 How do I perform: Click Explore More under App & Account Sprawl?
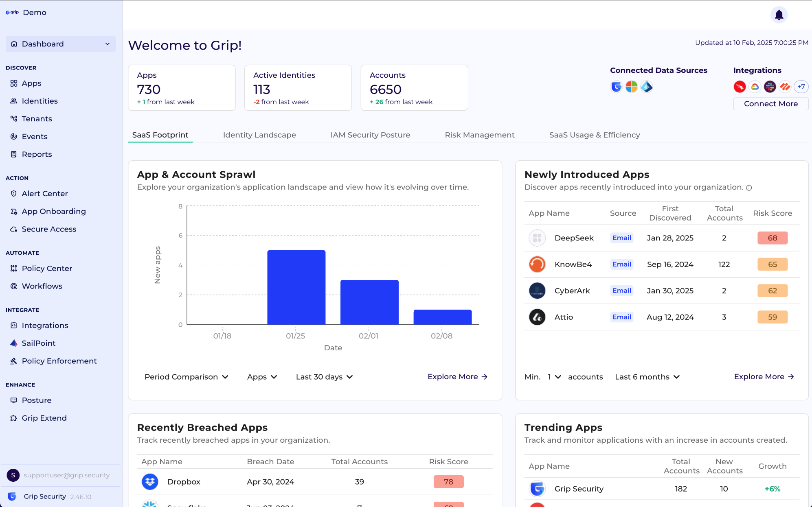click(x=457, y=377)
